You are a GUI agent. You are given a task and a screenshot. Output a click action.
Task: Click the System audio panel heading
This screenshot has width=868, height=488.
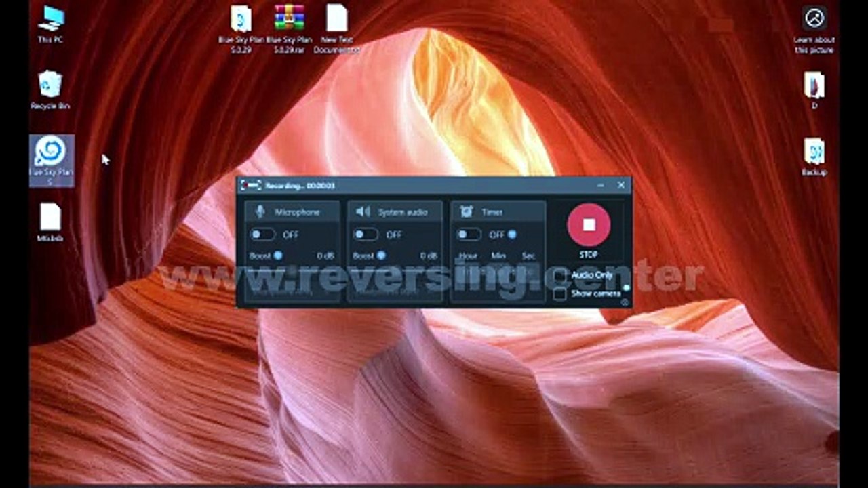403,212
